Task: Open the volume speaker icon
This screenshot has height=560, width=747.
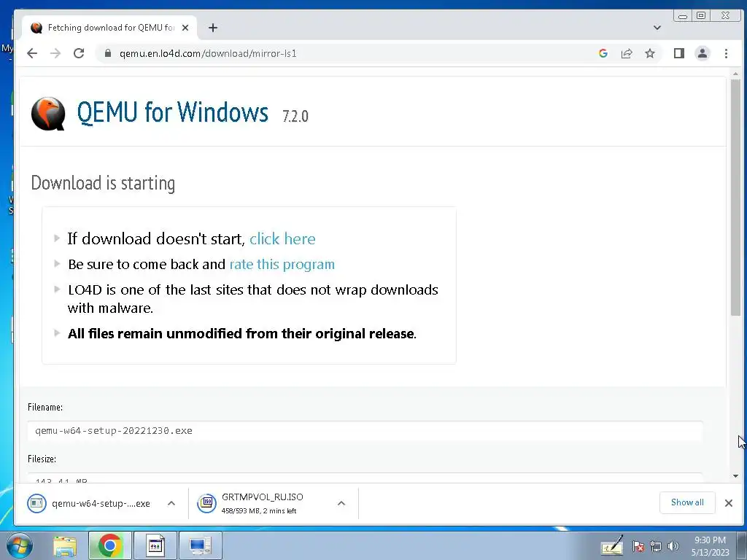Action: (x=673, y=546)
